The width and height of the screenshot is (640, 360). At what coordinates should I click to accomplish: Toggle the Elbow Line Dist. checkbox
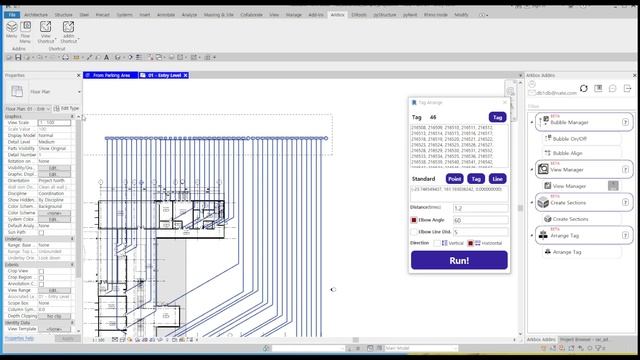(x=414, y=232)
